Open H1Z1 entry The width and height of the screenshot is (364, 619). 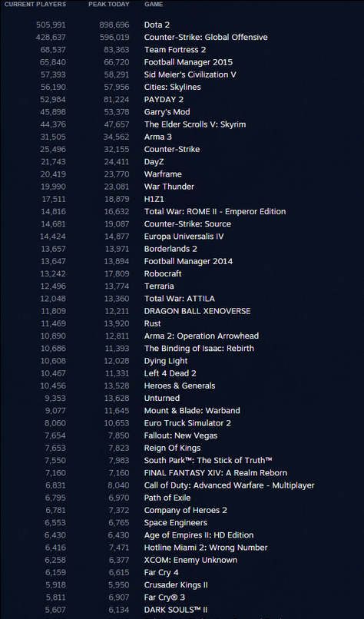[x=154, y=199]
